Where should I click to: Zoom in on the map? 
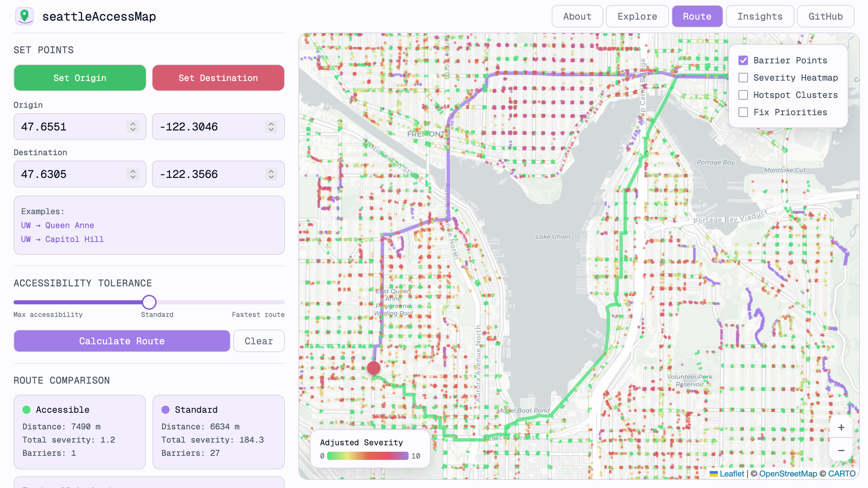pos(841,428)
